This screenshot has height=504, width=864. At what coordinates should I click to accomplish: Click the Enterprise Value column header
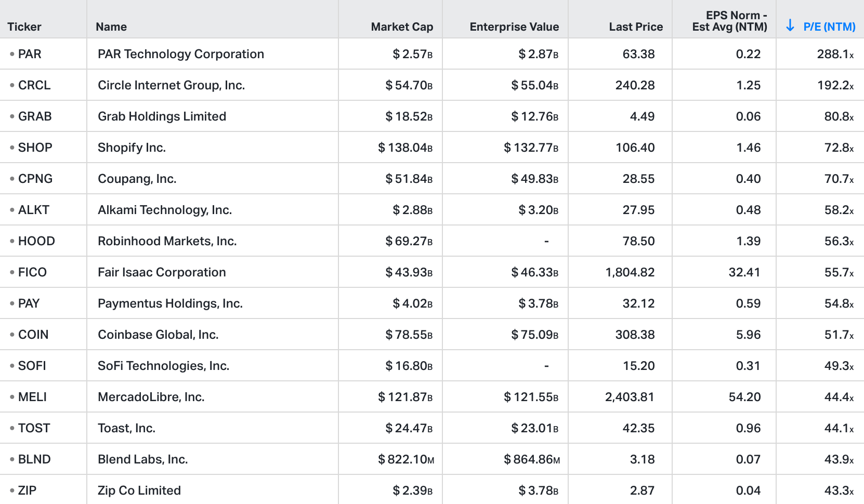pos(514,26)
